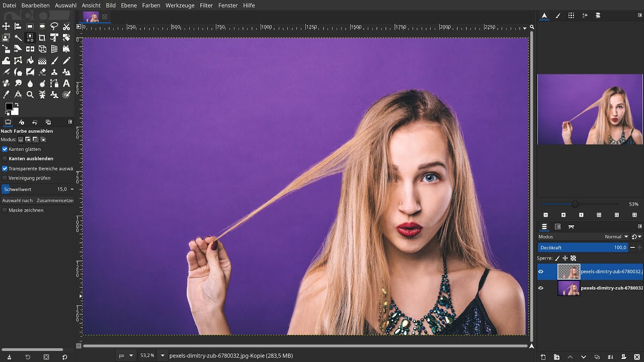The image size is (644, 362).
Task: Click the delete layer icon
Action: pos(636,357)
